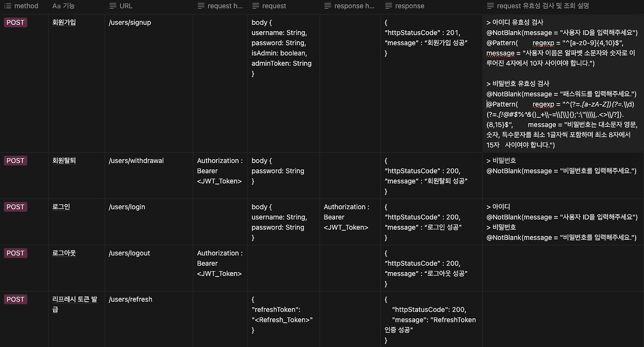644x347 pixels.
Task: Select the POST tag in 로그아웃 row
Action: tap(15, 253)
